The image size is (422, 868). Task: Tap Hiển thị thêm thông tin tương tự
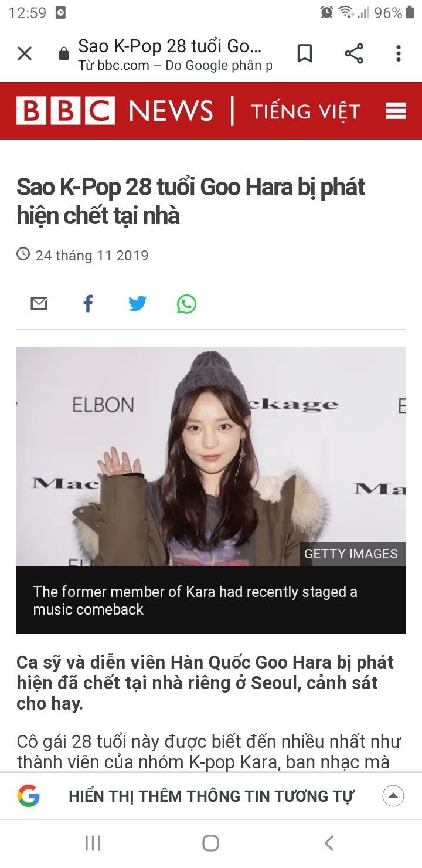coord(212,796)
